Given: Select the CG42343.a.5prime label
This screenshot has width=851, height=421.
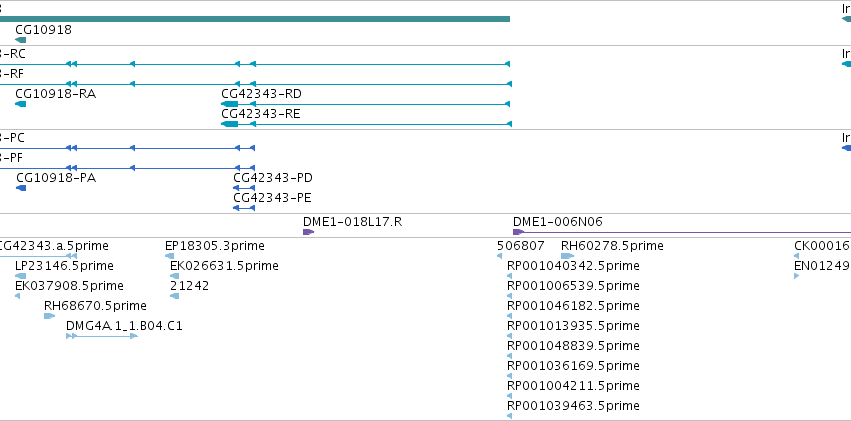Looking at the screenshot, I should [x=54, y=246].
